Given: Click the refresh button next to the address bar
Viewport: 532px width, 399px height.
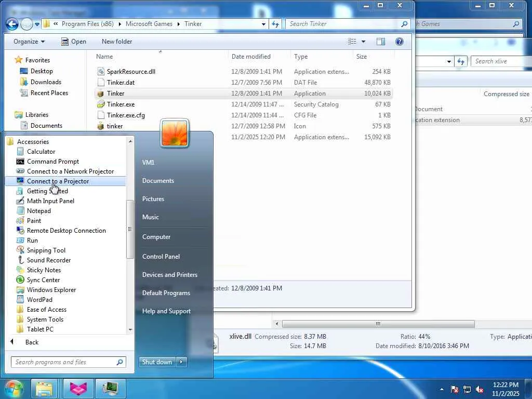Looking at the screenshot, I should (275, 24).
